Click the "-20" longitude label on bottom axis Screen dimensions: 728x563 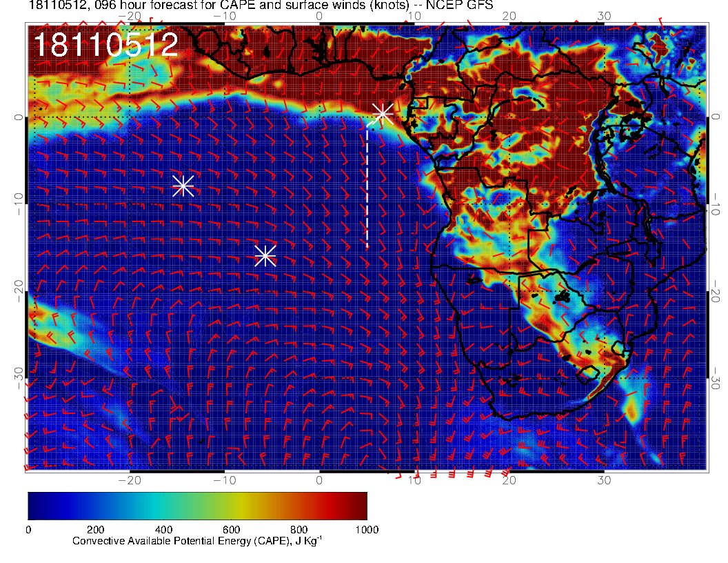(x=129, y=480)
